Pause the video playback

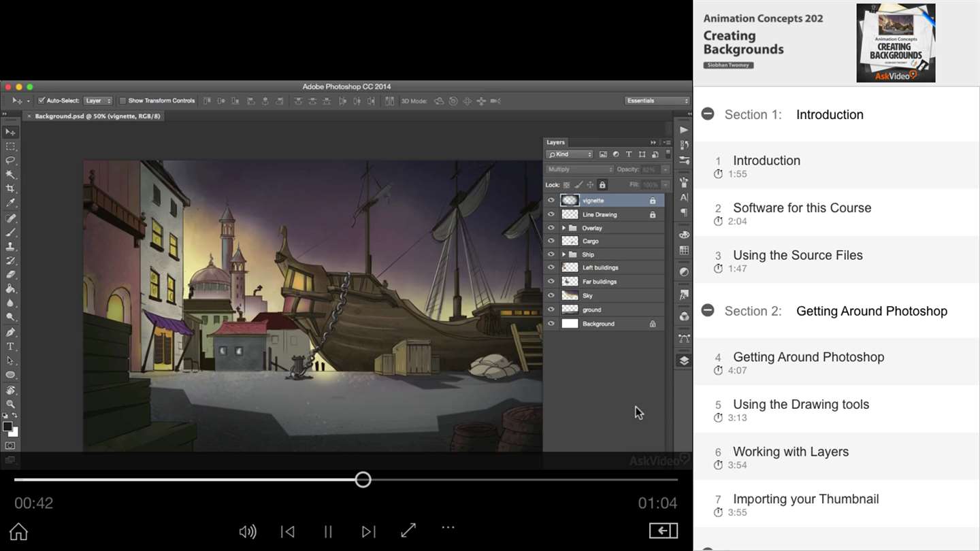328,531
